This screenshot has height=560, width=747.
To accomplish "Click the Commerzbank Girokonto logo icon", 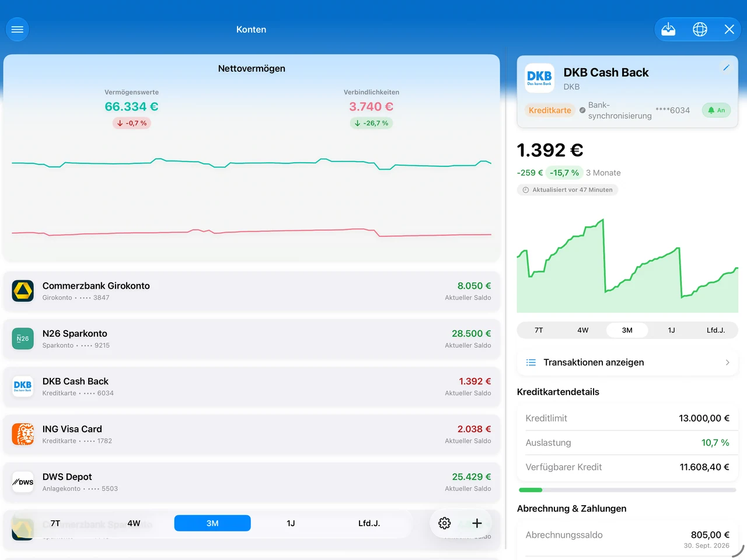I will 23,290.
